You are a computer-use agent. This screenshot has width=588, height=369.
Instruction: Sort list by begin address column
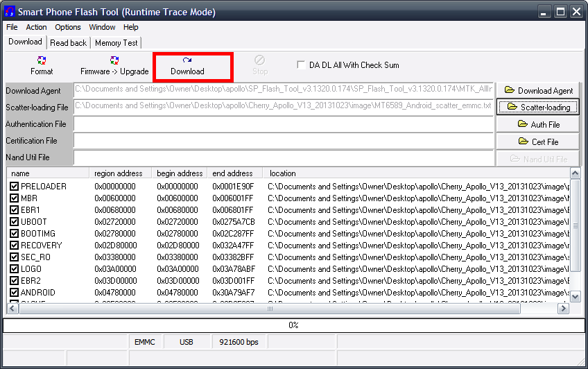pyautogui.click(x=180, y=173)
